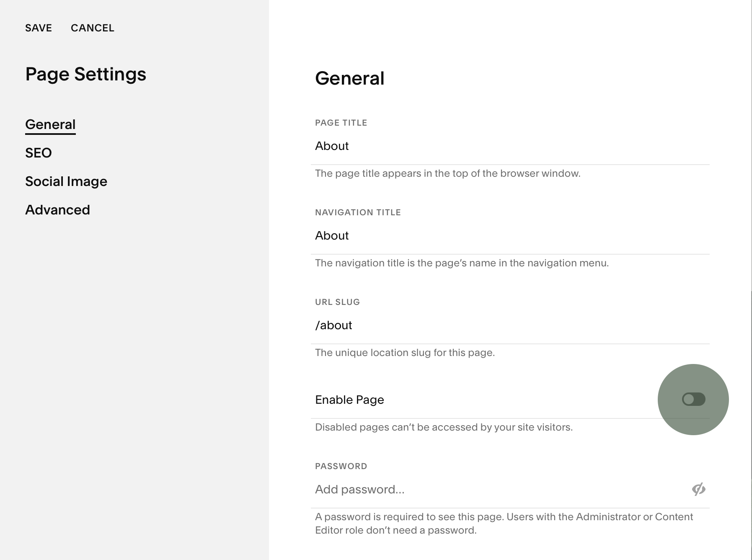Turn on the Enable Page switch

(693, 399)
